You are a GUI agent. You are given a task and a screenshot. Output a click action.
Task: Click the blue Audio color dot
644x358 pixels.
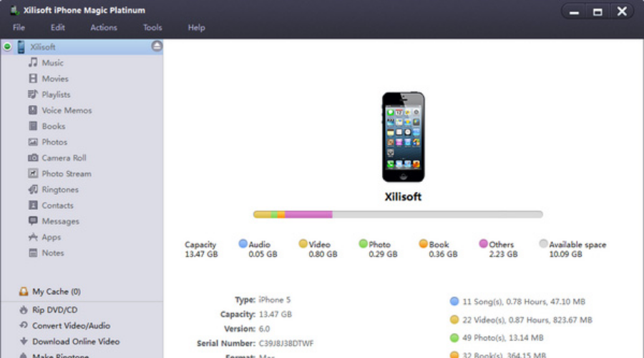[x=243, y=243]
